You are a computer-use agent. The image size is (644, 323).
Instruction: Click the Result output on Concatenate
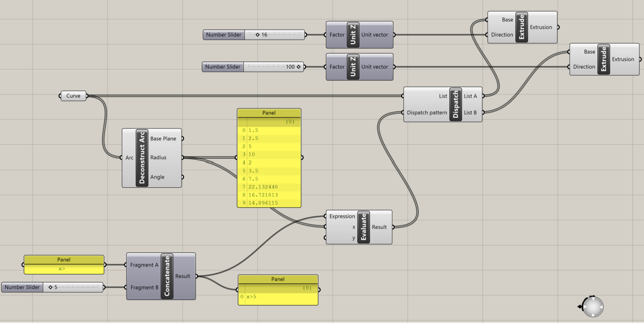[183, 276]
